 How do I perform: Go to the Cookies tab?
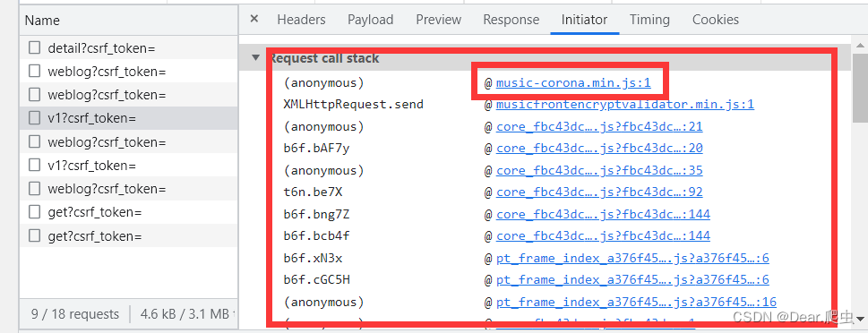(x=715, y=20)
